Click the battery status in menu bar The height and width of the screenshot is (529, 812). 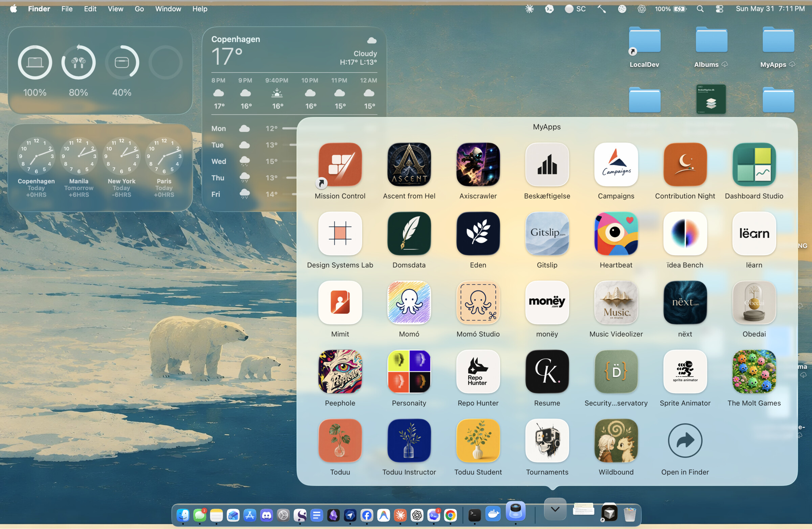click(671, 9)
